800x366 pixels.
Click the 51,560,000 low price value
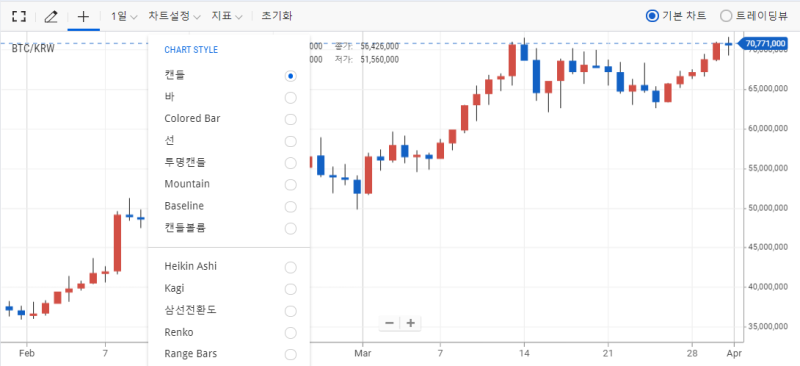click(x=380, y=59)
